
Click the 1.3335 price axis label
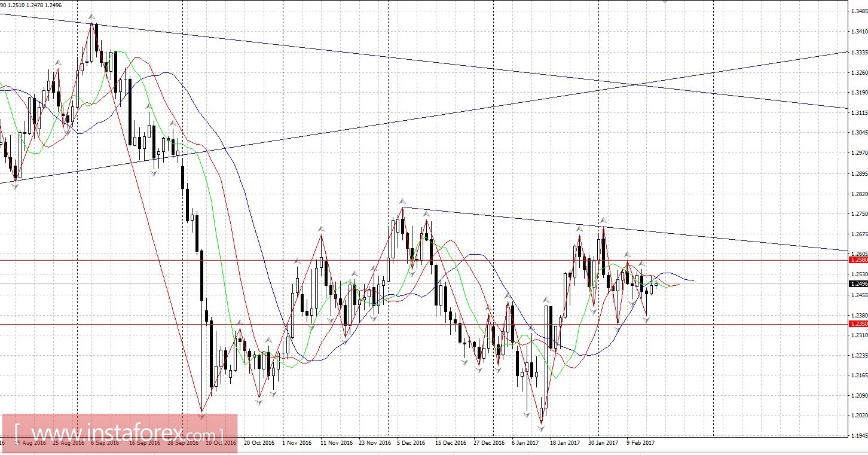858,52
